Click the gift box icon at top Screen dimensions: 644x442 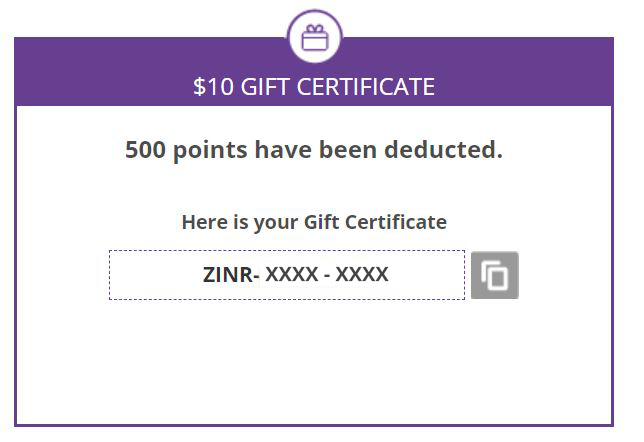click(x=315, y=37)
